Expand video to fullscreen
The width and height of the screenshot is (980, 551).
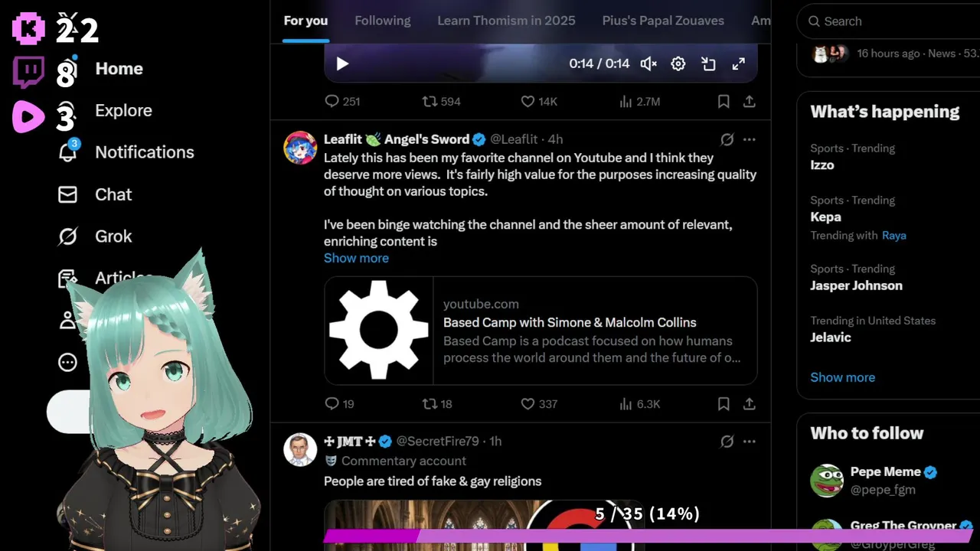coord(739,64)
